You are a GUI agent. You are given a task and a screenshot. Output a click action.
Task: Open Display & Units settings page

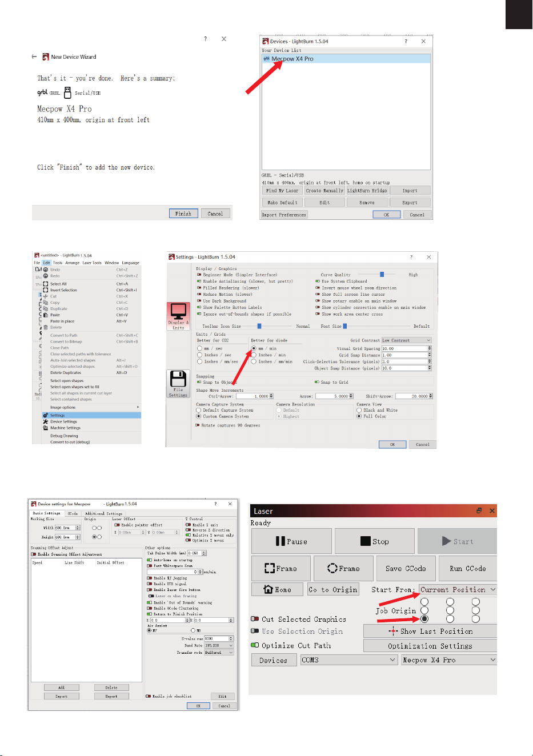pos(178,316)
